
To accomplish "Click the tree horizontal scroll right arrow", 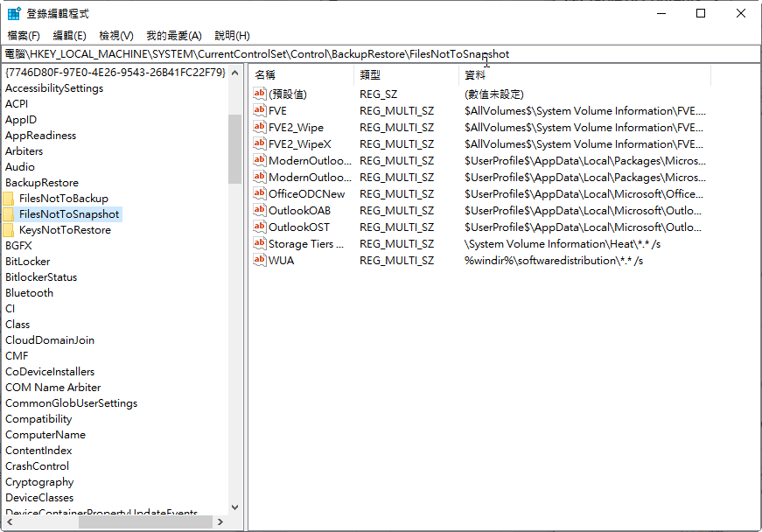I will coord(220,521).
